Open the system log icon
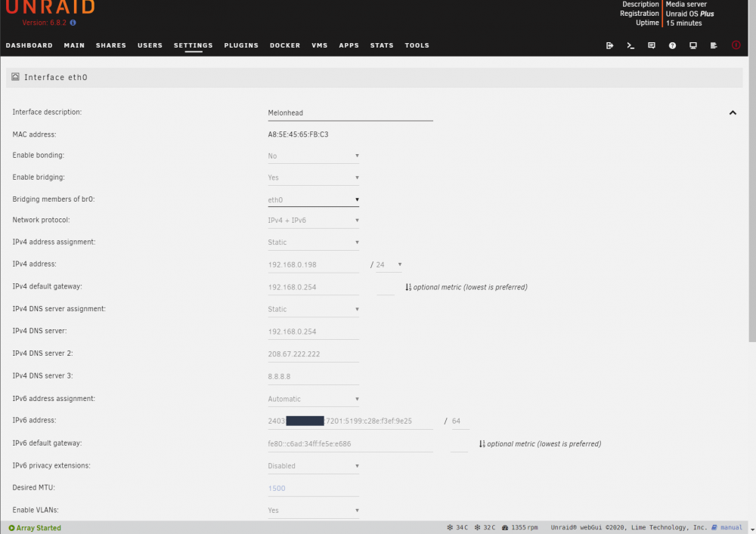Viewport: 756px width, 534px height. pyautogui.click(x=714, y=45)
